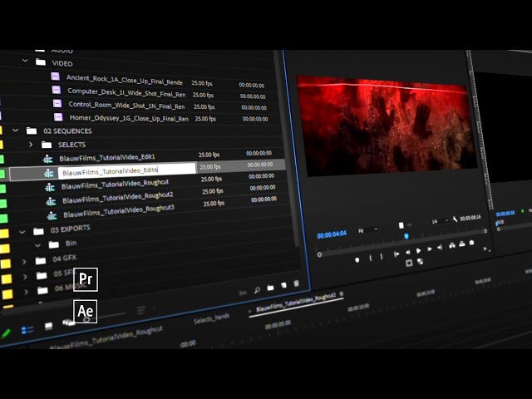
Task: Click the Mark Out bracket button
Action: pos(382,257)
